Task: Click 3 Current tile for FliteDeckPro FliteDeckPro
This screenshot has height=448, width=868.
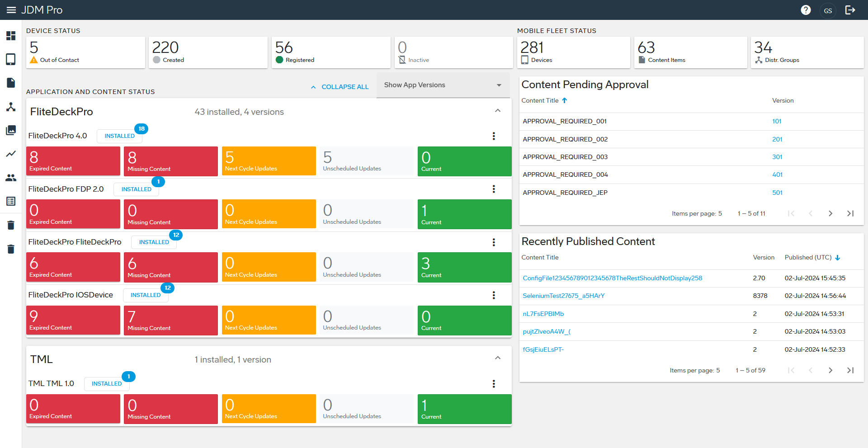Action: (x=465, y=267)
